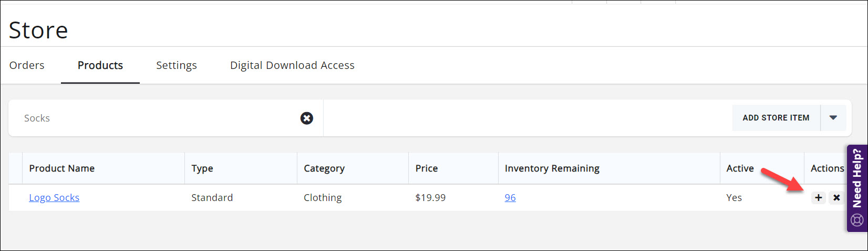The height and width of the screenshot is (251, 868).
Task: Go to the Digital Download Access tab
Action: click(x=292, y=65)
